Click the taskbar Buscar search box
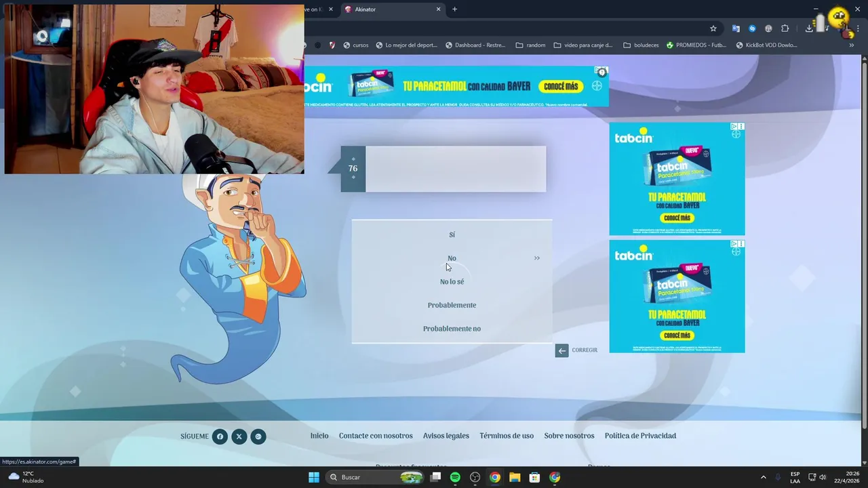The height and width of the screenshot is (488, 868). [374, 477]
